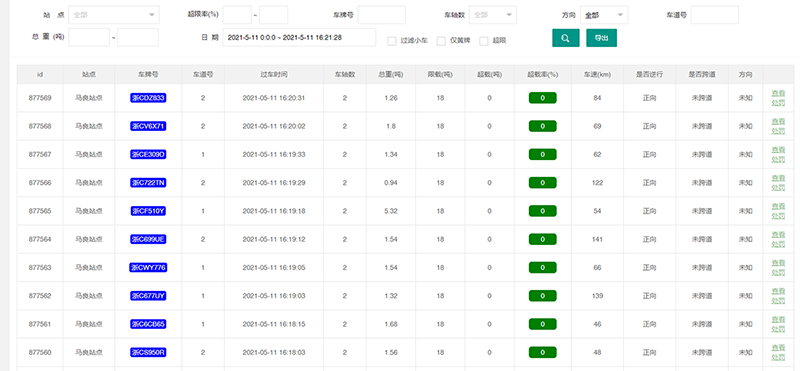800x371 pixels.
Task: Click 处罚 link for record 877560
Action: pyautogui.click(x=778, y=358)
